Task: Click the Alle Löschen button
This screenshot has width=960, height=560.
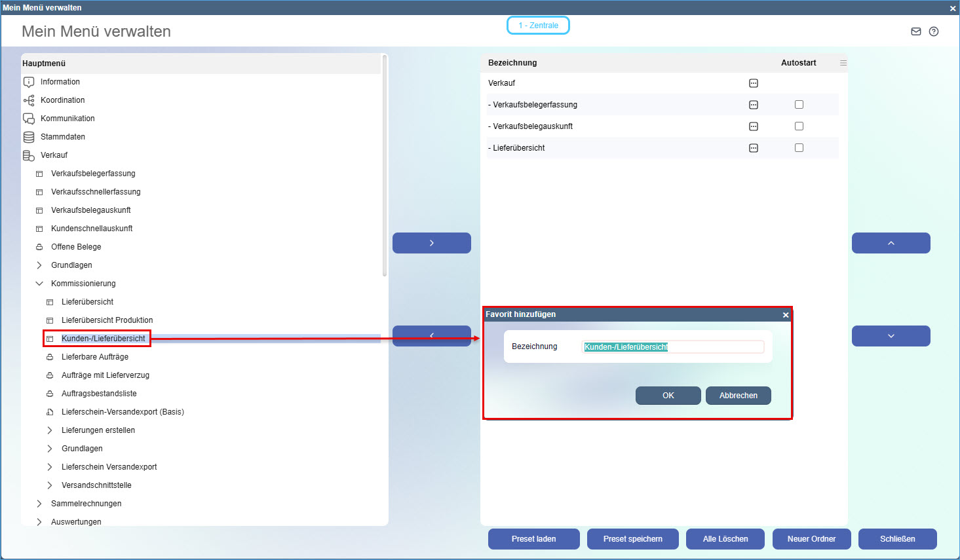Action: (x=725, y=539)
